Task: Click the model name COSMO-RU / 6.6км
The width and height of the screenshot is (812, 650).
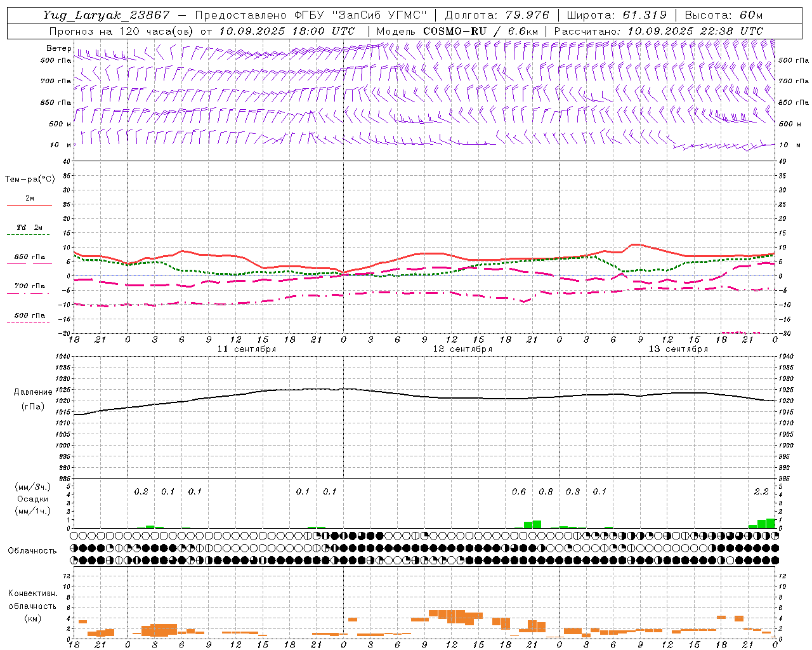Action: (x=481, y=31)
